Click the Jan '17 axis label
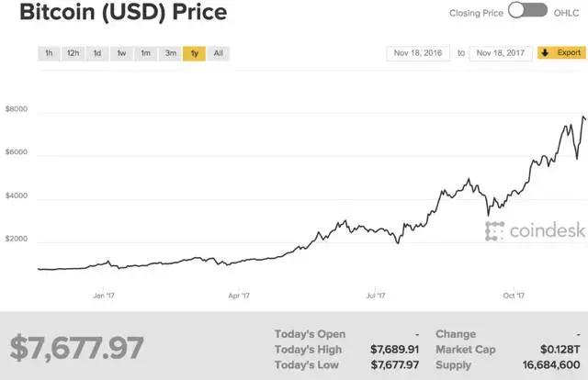Viewport: 588px width, 380px height. 104,295
